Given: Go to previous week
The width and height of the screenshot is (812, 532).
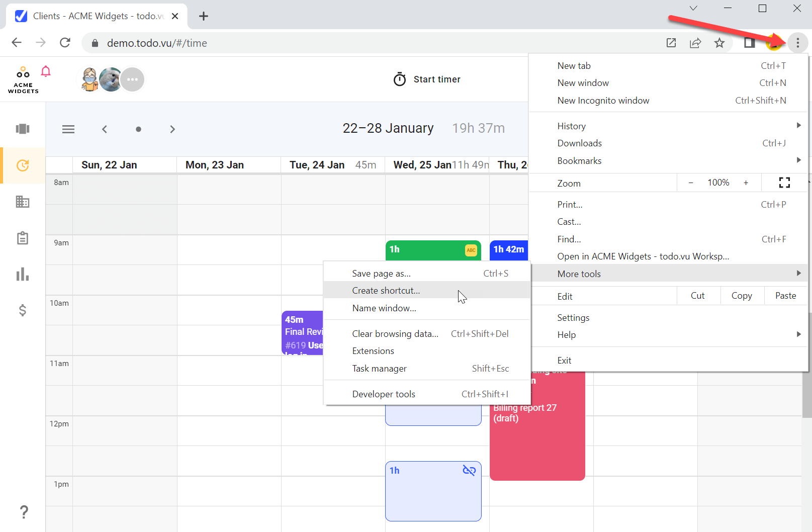Looking at the screenshot, I should click(x=105, y=129).
